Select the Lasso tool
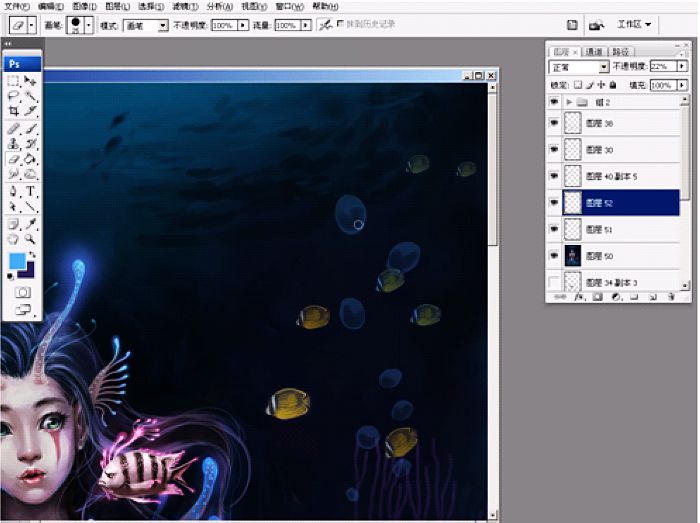700x523 pixels. click(x=13, y=95)
